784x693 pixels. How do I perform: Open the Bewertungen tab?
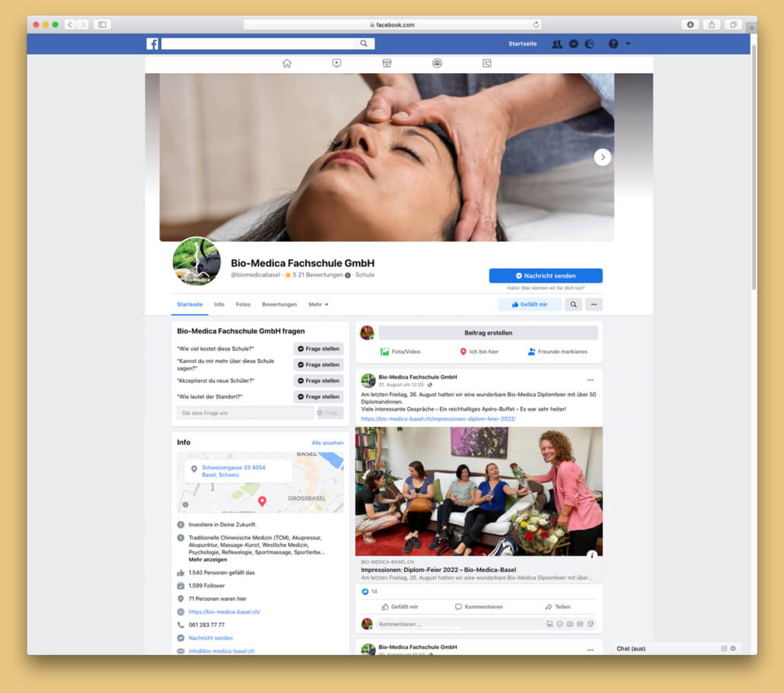tap(279, 304)
